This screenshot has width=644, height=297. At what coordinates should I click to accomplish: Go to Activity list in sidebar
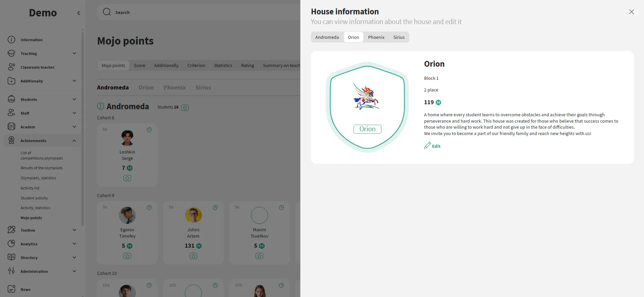(30, 188)
